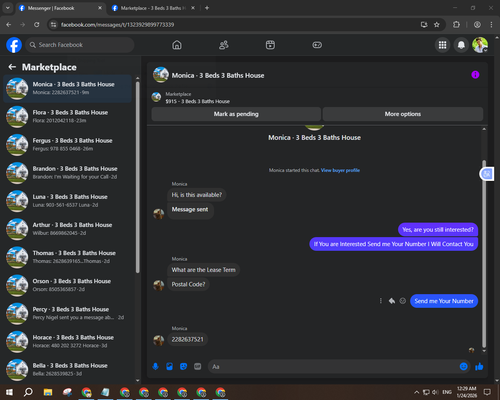Open Chrome profile icon

(477, 25)
